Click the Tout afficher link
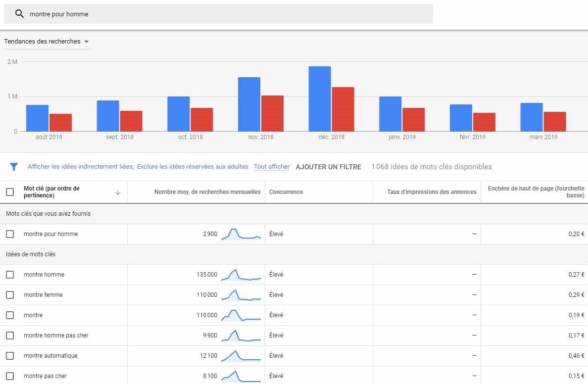The width and height of the screenshot is (588, 384). point(272,166)
